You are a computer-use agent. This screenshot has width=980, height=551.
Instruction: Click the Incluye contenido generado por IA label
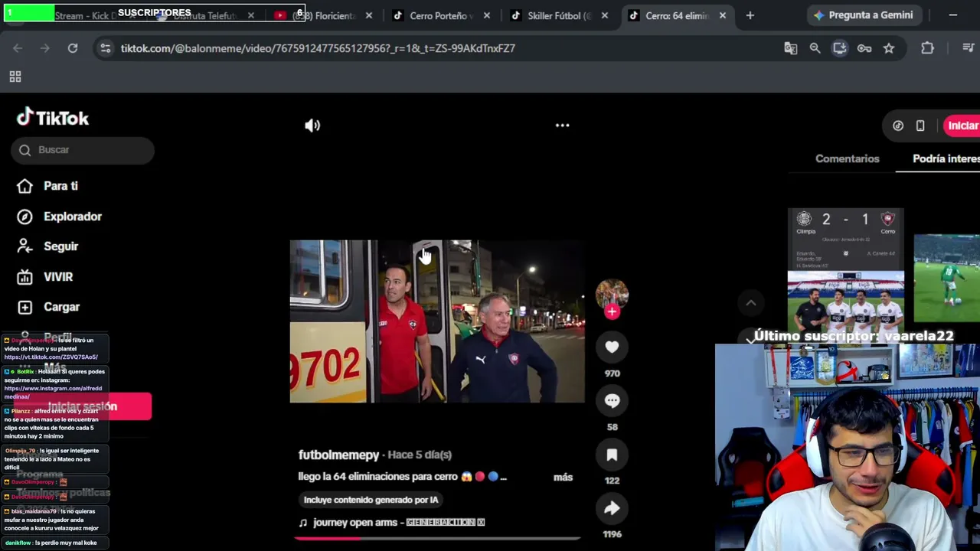[371, 500]
